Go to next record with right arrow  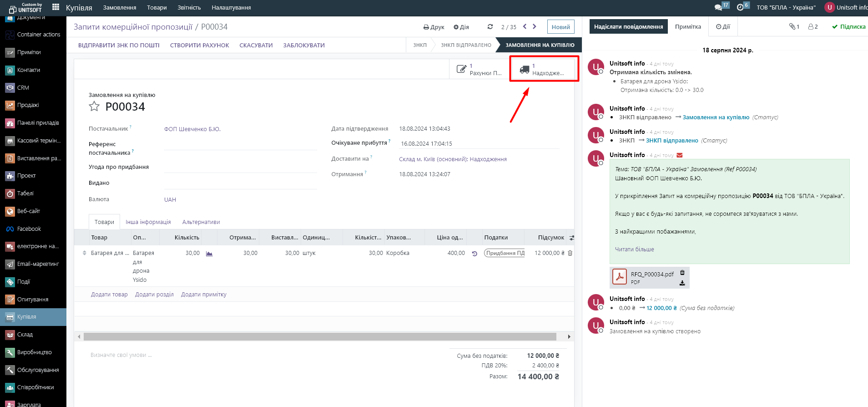point(535,27)
